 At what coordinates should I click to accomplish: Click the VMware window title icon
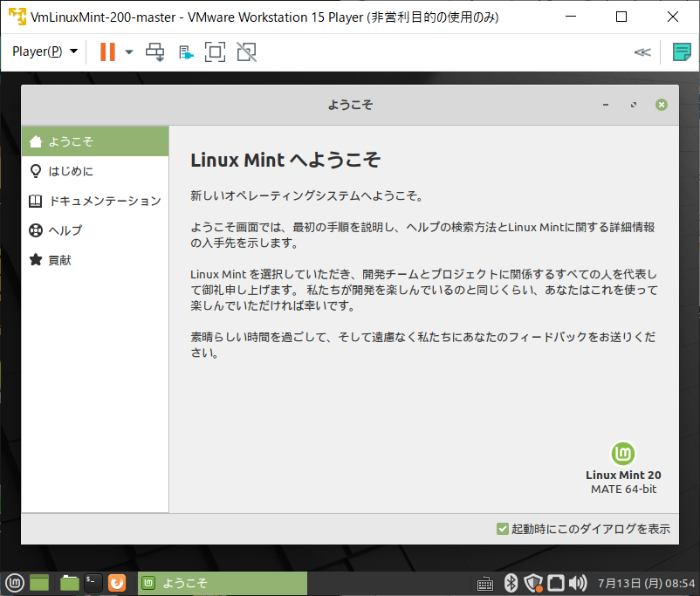pos(17,17)
